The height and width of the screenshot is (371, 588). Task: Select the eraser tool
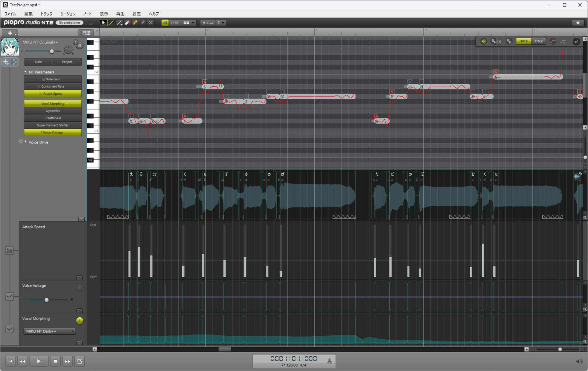click(127, 23)
